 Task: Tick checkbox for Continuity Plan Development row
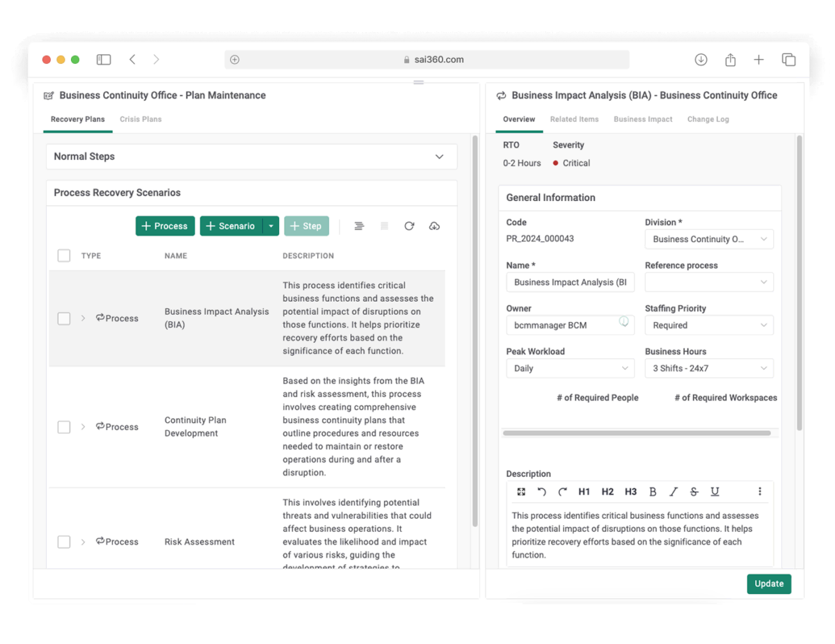pos(64,427)
